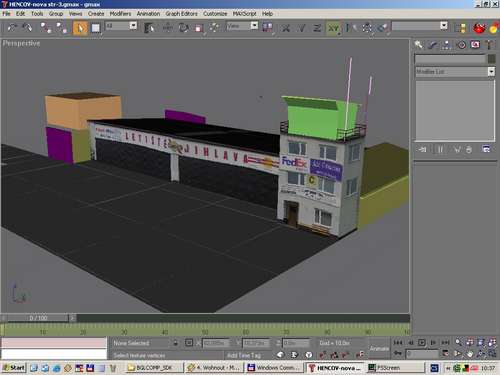This screenshot has width=500, height=375.
Task: Click the viewport Zoom magnifier icon
Action: [458, 342]
